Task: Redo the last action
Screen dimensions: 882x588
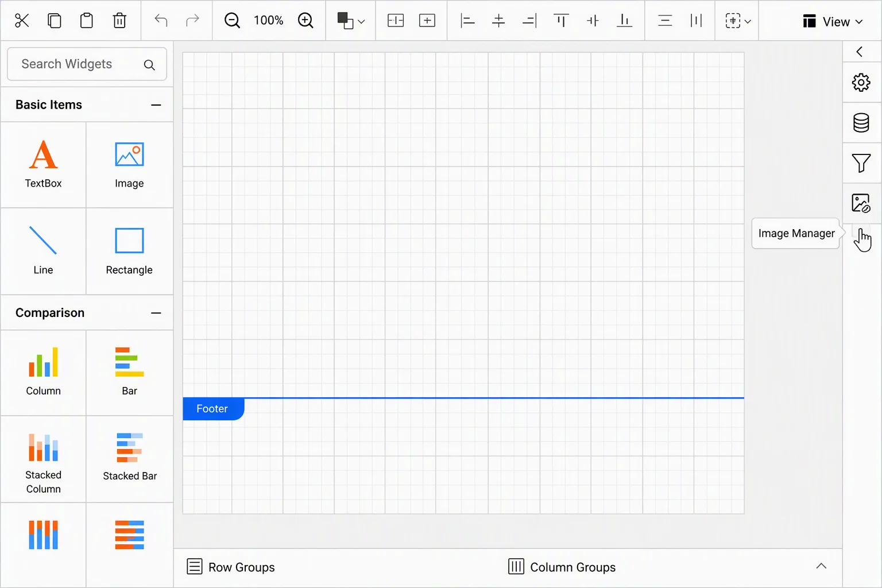Action: 192,21
